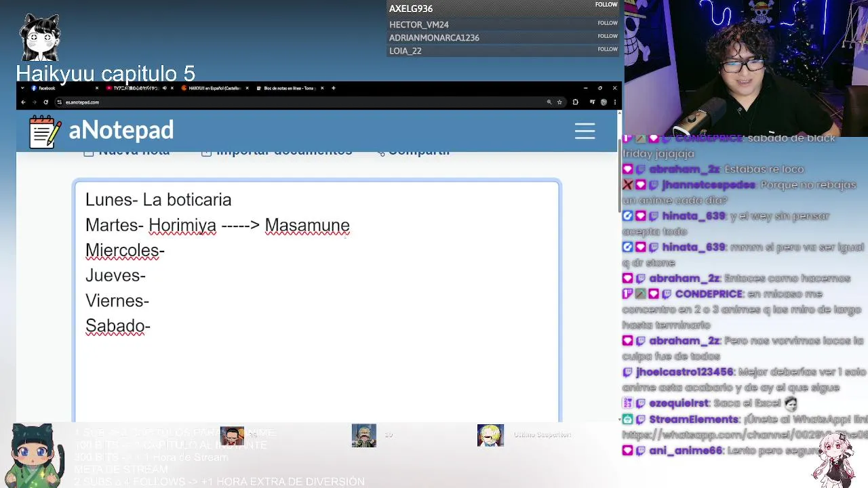
Task: Click inside the note text area
Action: (x=317, y=302)
